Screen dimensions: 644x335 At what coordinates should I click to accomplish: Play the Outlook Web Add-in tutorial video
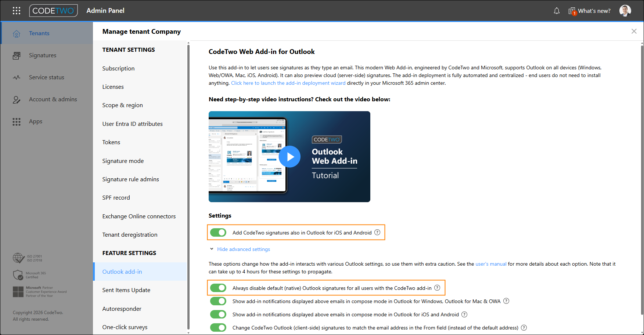coord(289,157)
